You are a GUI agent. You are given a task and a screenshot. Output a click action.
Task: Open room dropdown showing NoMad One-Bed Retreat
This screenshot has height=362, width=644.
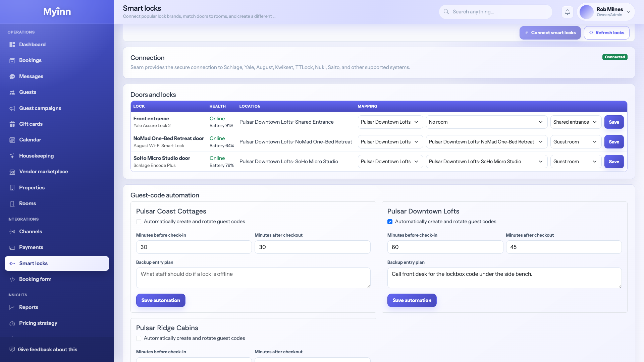coord(487,142)
